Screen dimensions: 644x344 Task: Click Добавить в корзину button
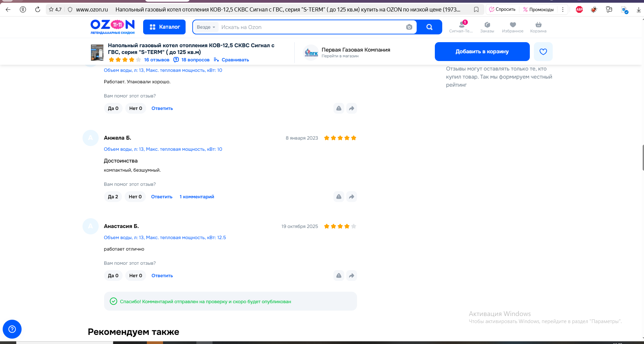(x=482, y=52)
